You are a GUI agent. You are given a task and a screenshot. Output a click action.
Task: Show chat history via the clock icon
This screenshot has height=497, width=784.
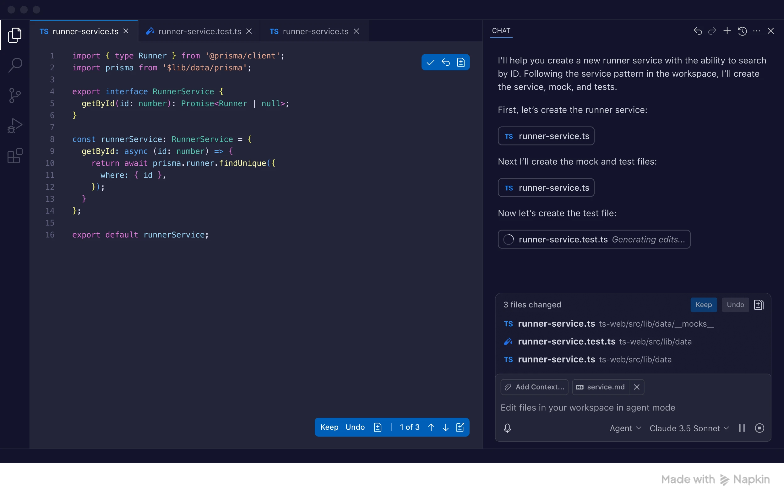[x=741, y=31]
